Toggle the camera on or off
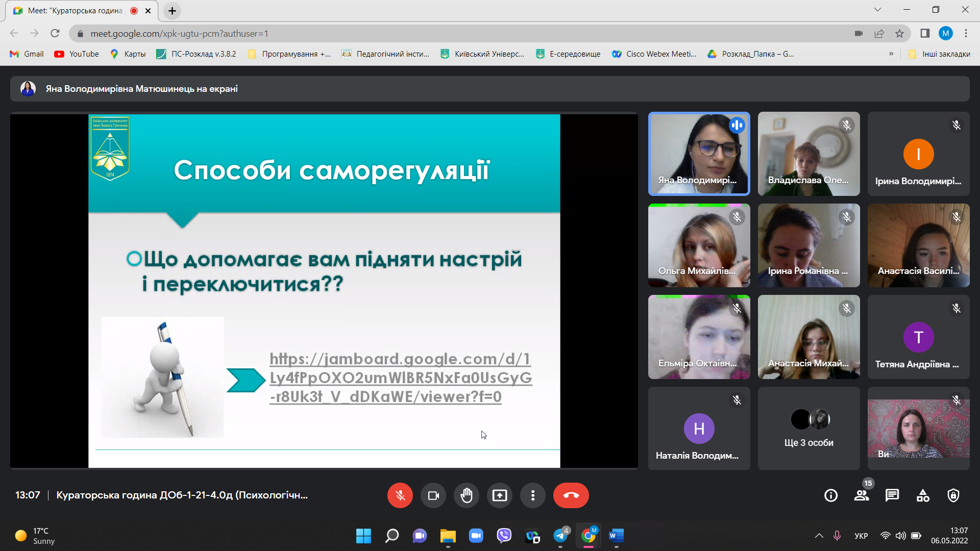 pyautogui.click(x=433, y=495)
